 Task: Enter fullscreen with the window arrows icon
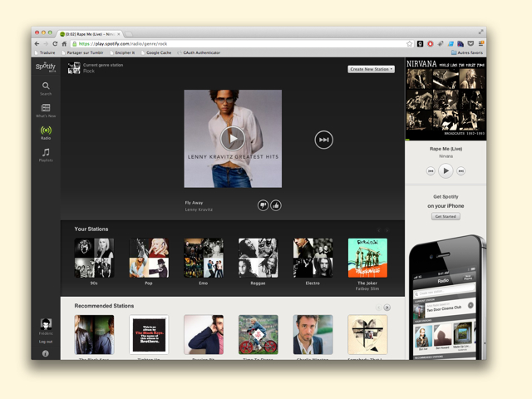[x=480, y=32]
